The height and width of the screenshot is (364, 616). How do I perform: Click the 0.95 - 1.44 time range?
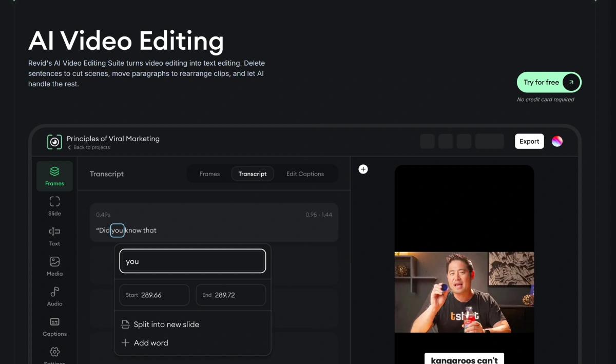pyautogui.click(x=319, y=215)
